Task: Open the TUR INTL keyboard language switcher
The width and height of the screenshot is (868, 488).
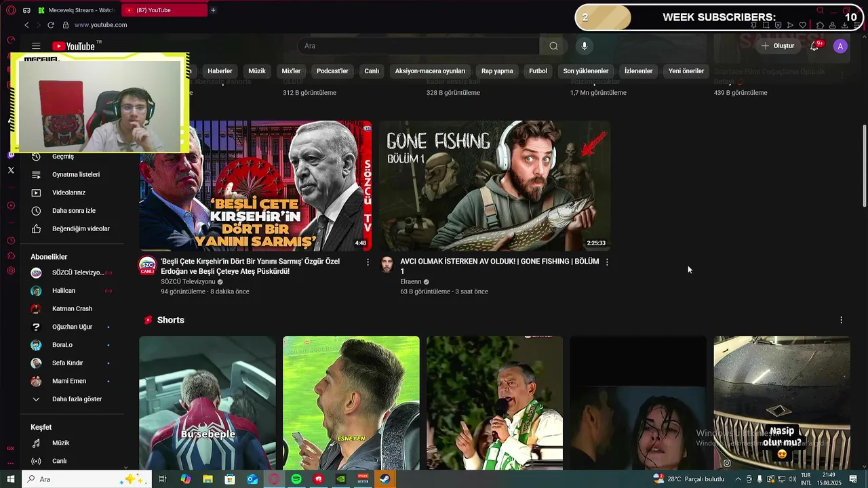Action: pos(806,479)
